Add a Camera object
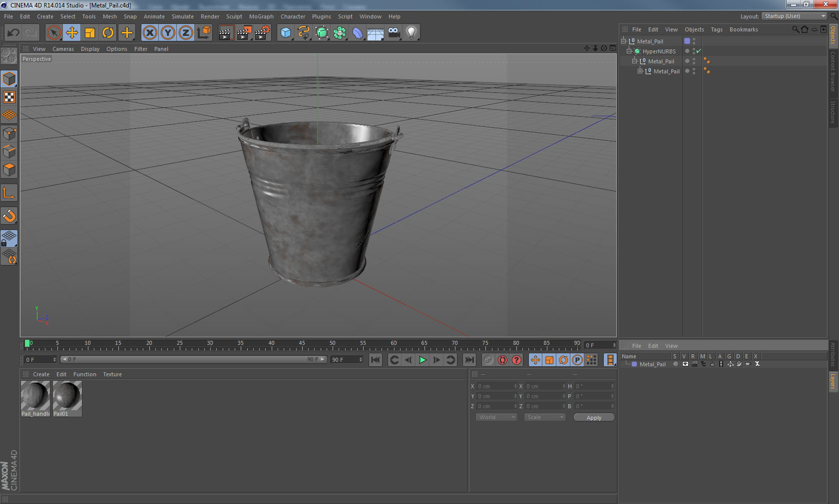Viewport: 839px width, 504px height. 394,33
